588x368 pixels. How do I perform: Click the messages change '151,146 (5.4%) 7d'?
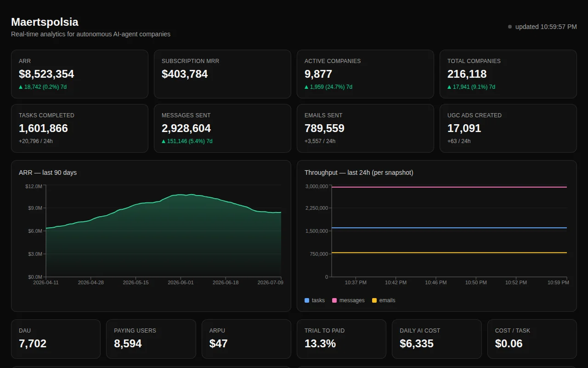[x=187, y=141]
